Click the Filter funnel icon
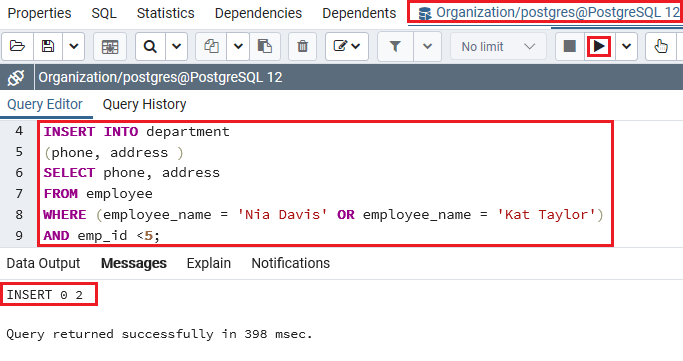This screenshot has width=683, height=361. 395,46
